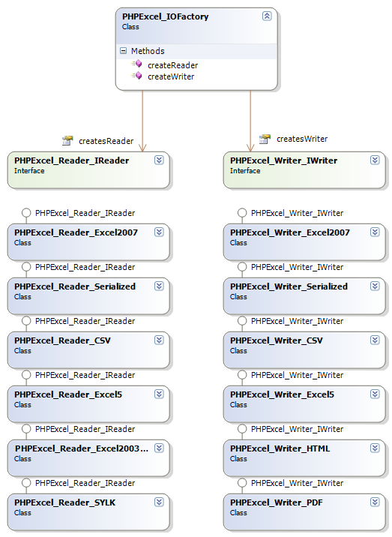Select lollipop circle above PHPExcel_Writer_Excel2007
Image resolution: width=392 pixels, height=537 pixels.
point(242,213)
